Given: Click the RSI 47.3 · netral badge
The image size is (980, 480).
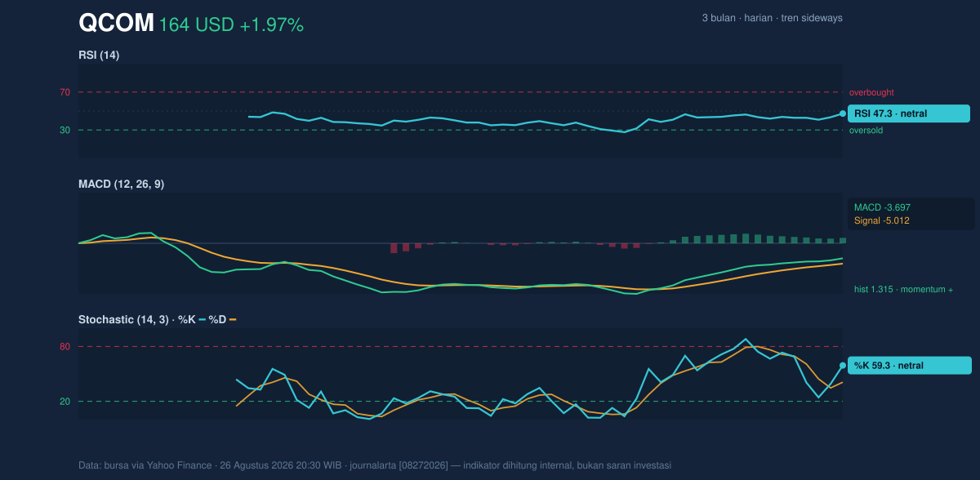Looking at the screenshot, I should coord(909,113).
